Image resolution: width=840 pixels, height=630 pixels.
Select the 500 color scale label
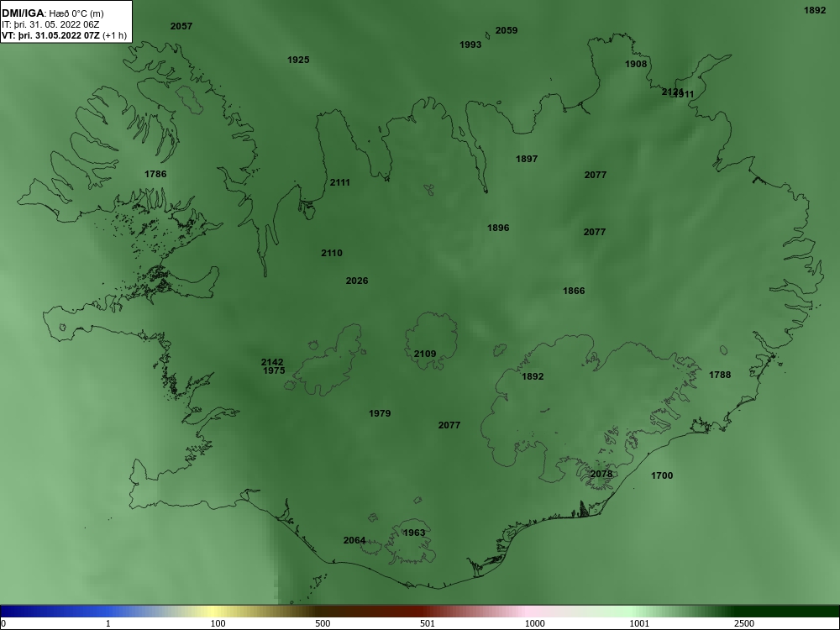323,623
